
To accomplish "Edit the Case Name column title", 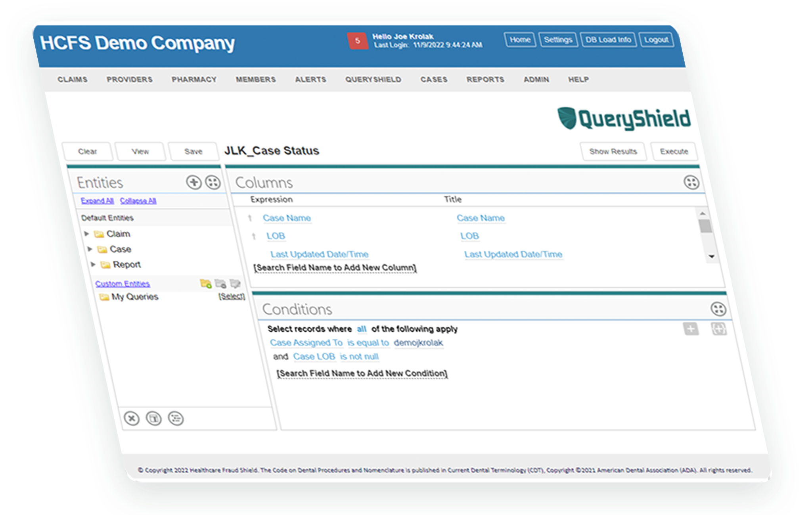I will (481, 218).
